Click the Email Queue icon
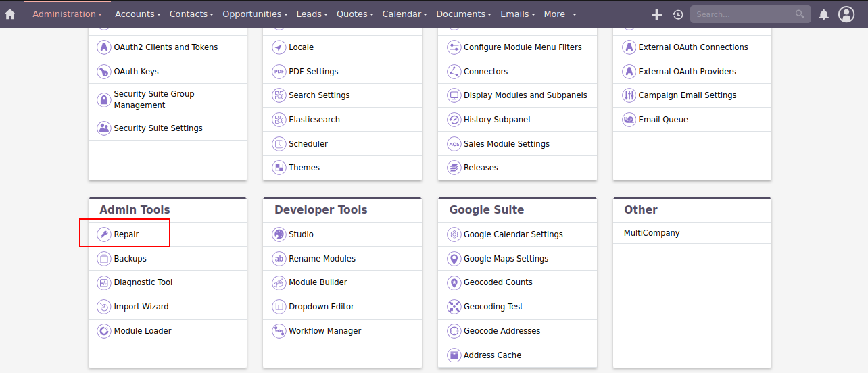This screenshot has width=868, height=373. (x=629, y=120)
